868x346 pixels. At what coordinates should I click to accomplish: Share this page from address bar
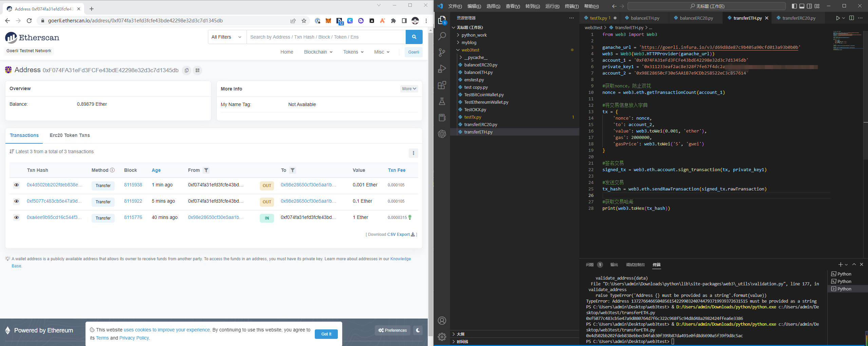tap(293, 21)
